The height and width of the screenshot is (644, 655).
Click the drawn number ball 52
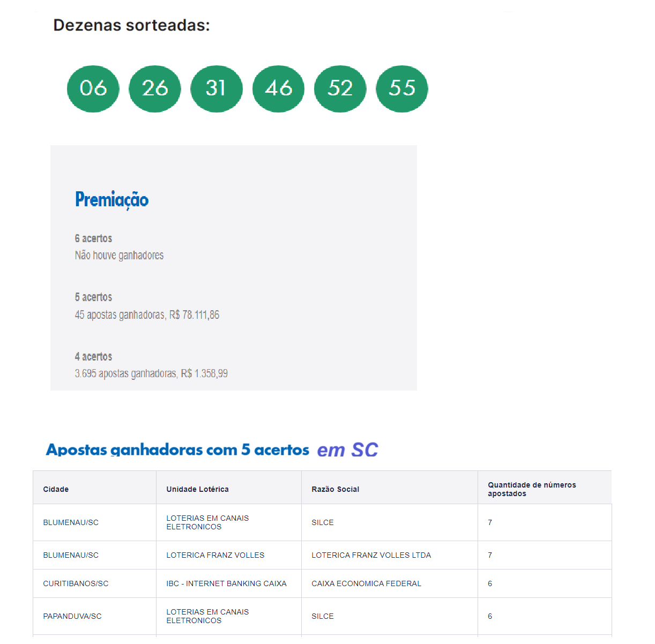click(340, 89)
